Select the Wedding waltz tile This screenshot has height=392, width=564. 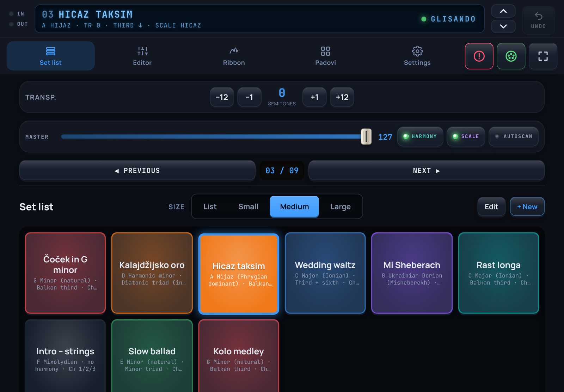tap(325, 273)
